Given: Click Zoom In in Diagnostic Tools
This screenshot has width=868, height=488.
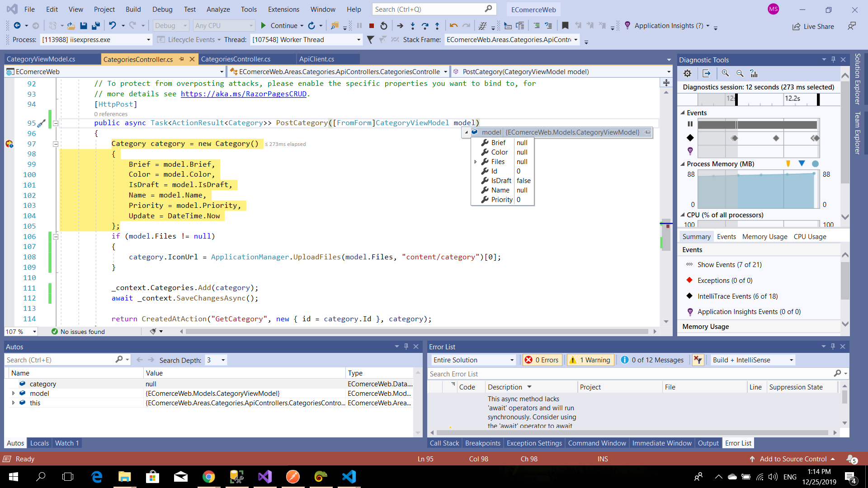Looking at the screenshot, I should click(725, 73).
